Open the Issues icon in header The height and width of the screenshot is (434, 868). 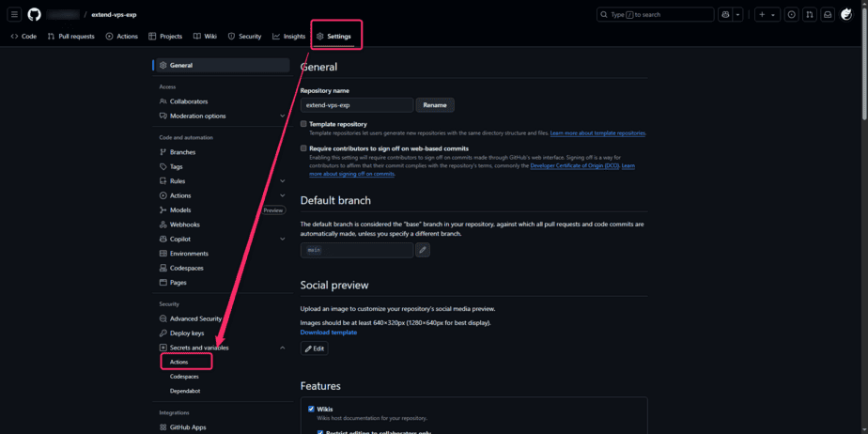tap(792, 14)
